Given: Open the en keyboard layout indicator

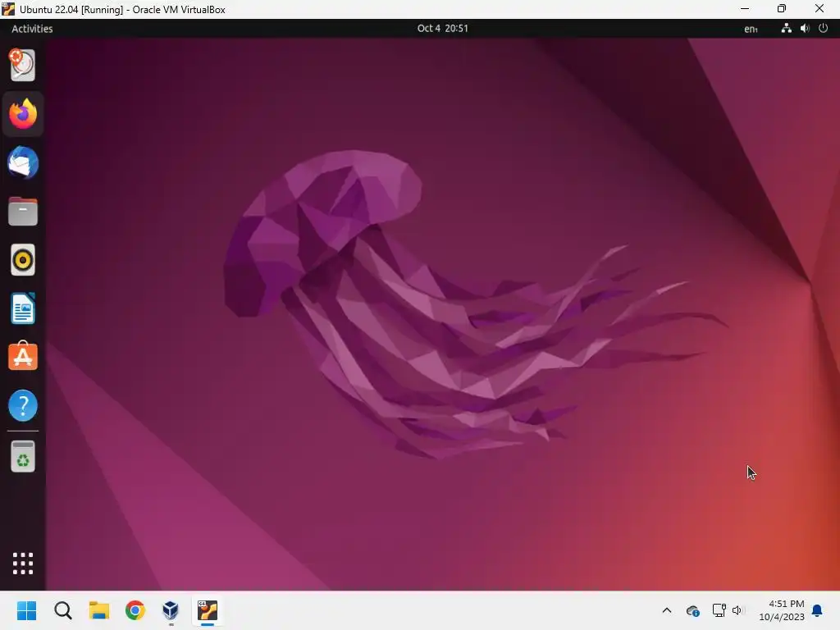Looking at the screenshot, I should 751,29.
